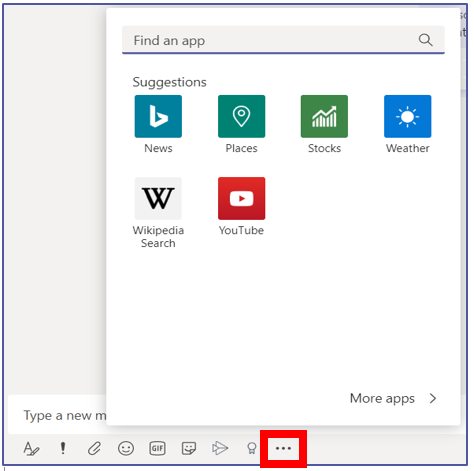Click the "Wikipedia Search" label text
The width and height of the screenshot is (474, 471).
pos(158,237)
